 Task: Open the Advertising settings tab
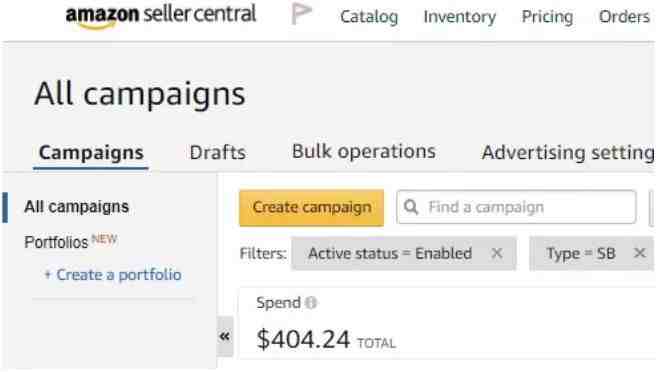(x=568, y=152)
